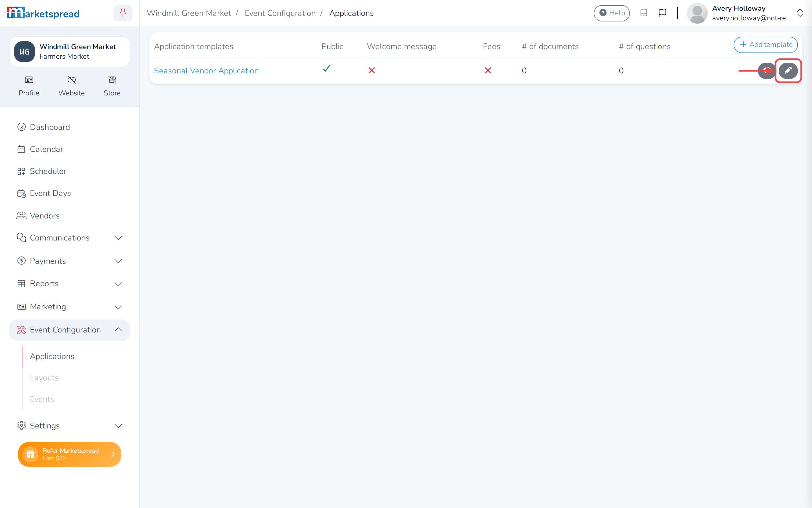Select Applications submenu item

tap(52, 356)
